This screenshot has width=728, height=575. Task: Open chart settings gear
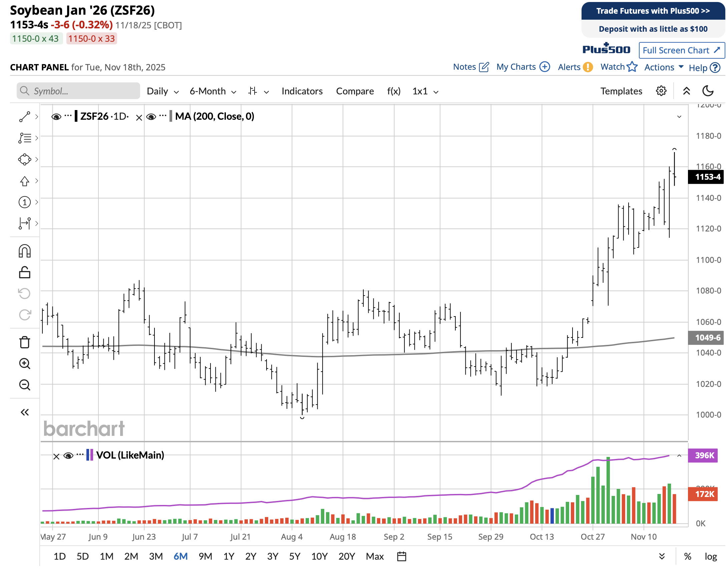tap(661, 91)
